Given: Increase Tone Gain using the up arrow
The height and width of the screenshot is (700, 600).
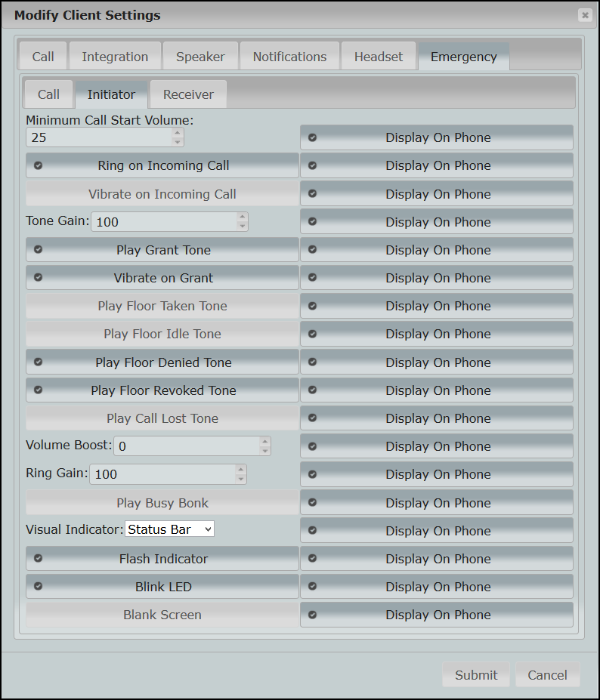Looking at the screenshot, I should [x=242, y=217].
